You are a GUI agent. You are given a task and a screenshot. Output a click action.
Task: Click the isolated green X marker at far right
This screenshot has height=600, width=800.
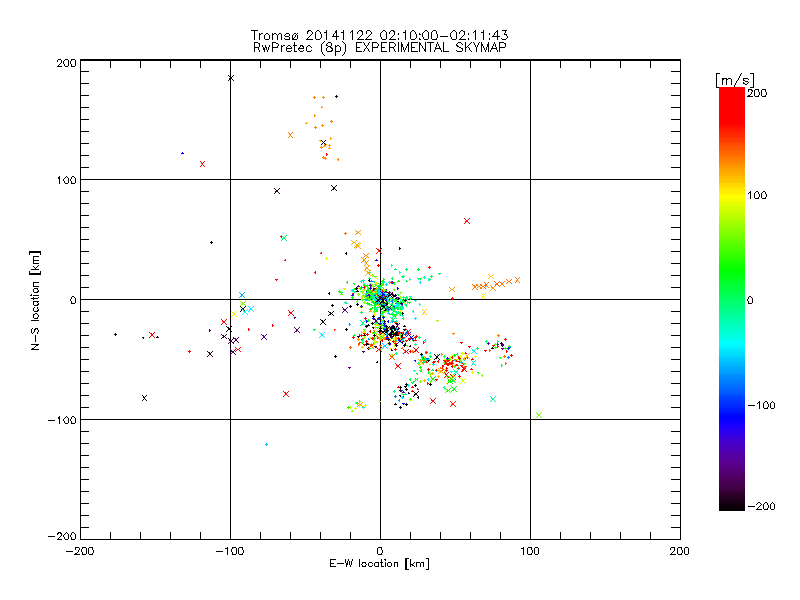(x=539, y=414)
